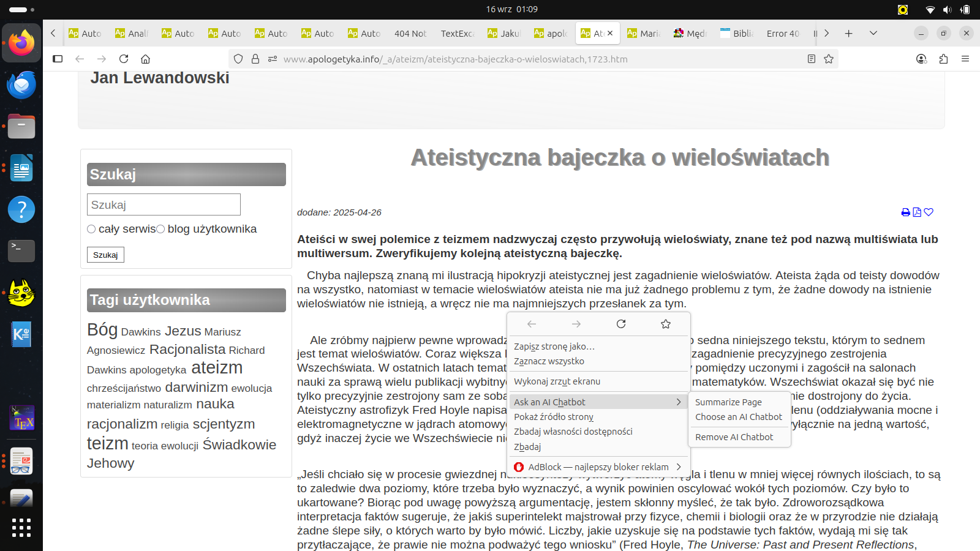Click the reload icon in the context menu

[621, 324]
